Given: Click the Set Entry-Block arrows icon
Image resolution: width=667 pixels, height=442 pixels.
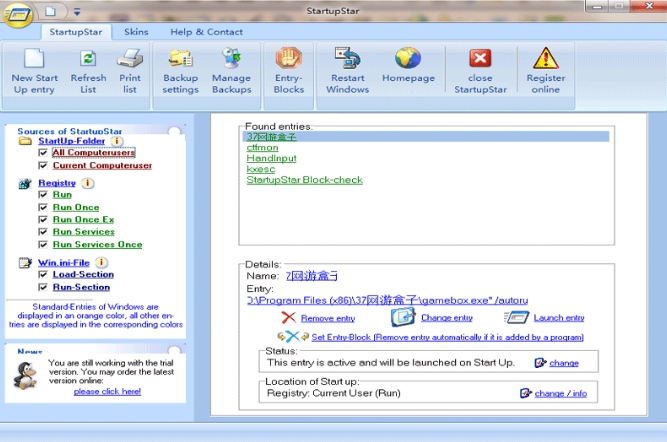Looking at the screenshot, I should 293,337.
